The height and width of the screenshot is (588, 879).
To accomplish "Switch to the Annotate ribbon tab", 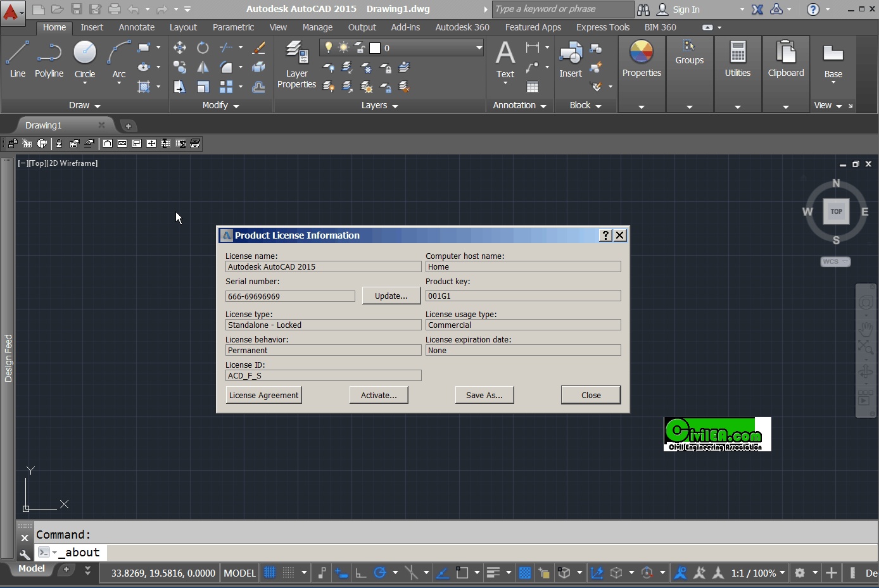I will point(137,27).
